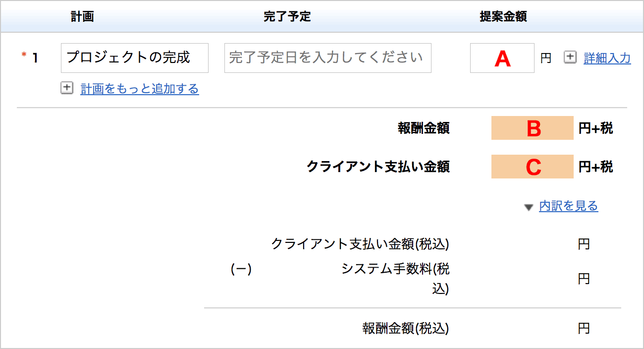Click the システム手数料(税込) breakdown row label
644x349 pixels.
pyautogui.click(x=396, y=279)
